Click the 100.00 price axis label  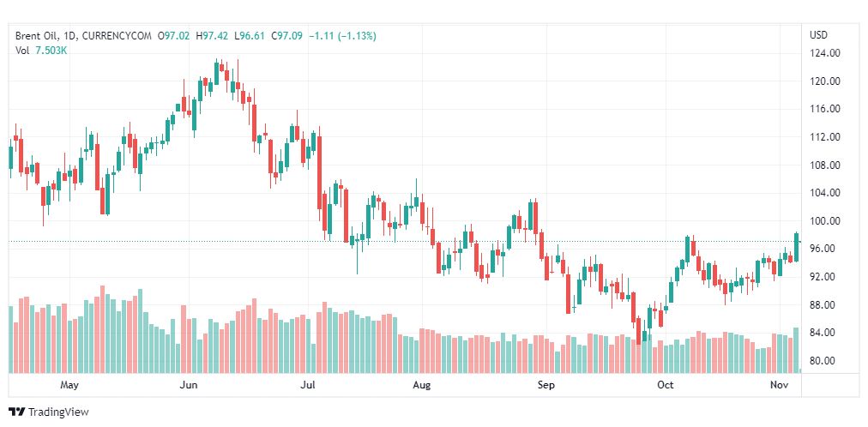tap(824, 221)
